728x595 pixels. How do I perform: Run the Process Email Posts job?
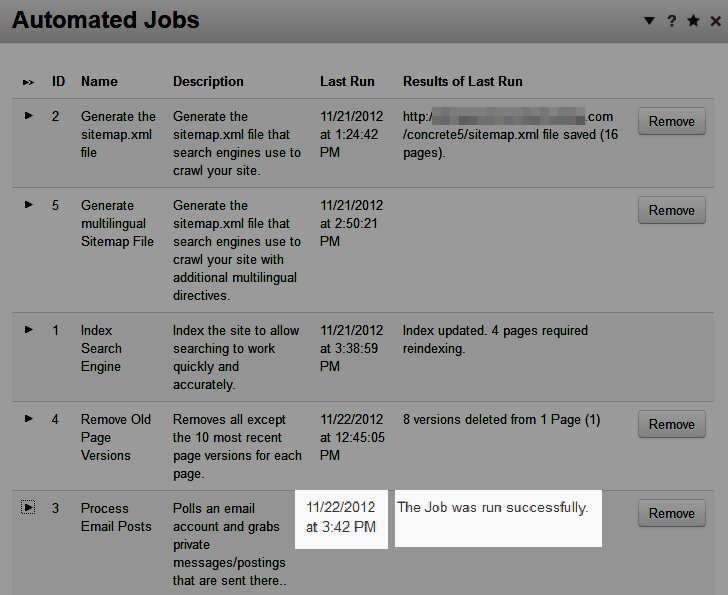pyautogui.click(x=29, y=508)
